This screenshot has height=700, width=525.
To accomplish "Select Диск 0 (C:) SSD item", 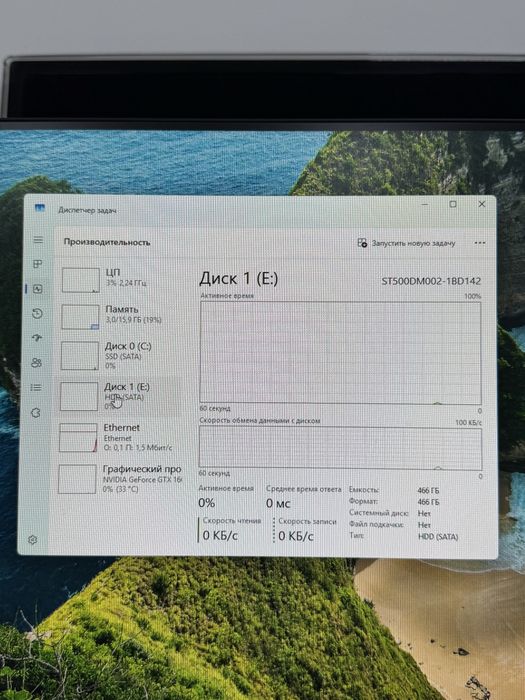I will click(120, 356).
